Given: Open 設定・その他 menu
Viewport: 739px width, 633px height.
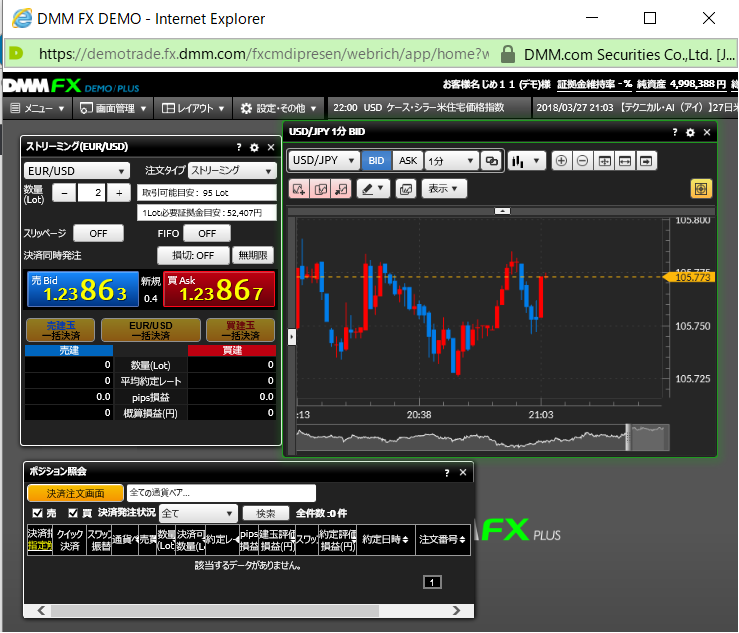Looking at the screenshot, I should point(278,108).
